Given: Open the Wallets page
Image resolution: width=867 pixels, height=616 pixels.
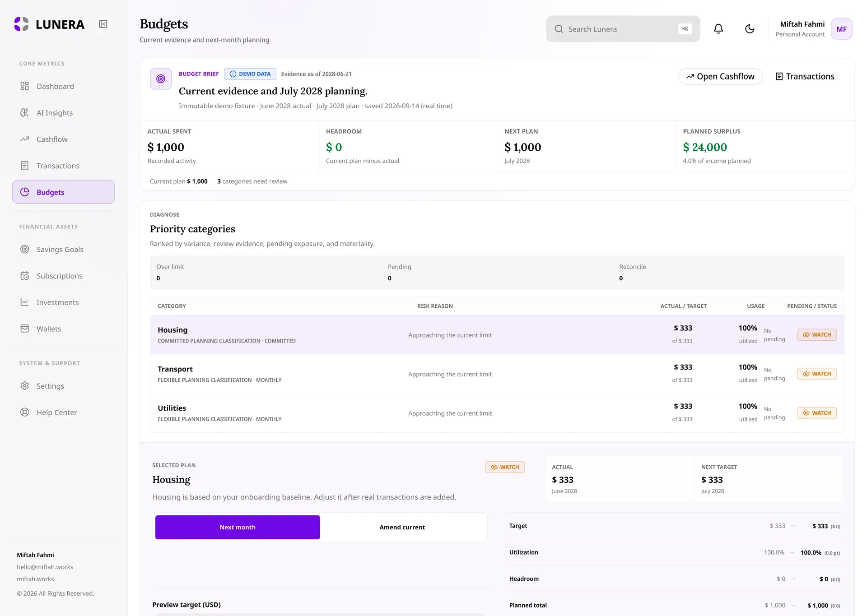Looking at the screenshot, I should [64, 329].
